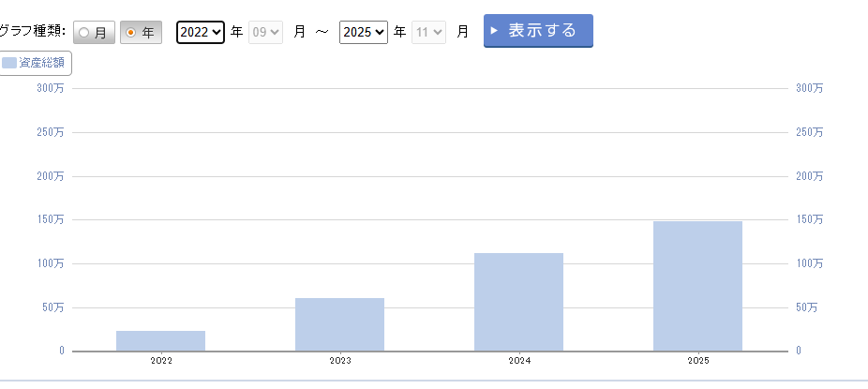Image resolution: width=868 pixels, height=389 pixels.
Task: Click the triangle arrow icon in 表示する button
Action: 494,31
